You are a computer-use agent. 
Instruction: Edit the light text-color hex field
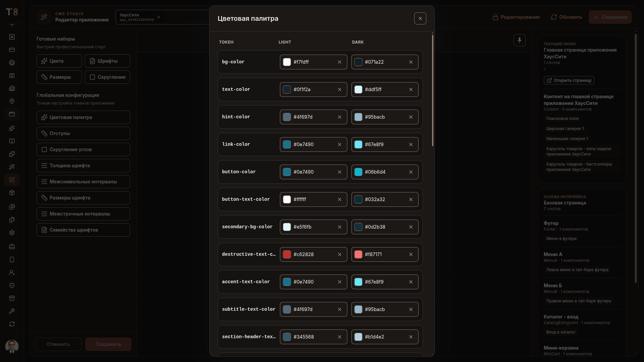pyautogui.click(x=313, y=89)
